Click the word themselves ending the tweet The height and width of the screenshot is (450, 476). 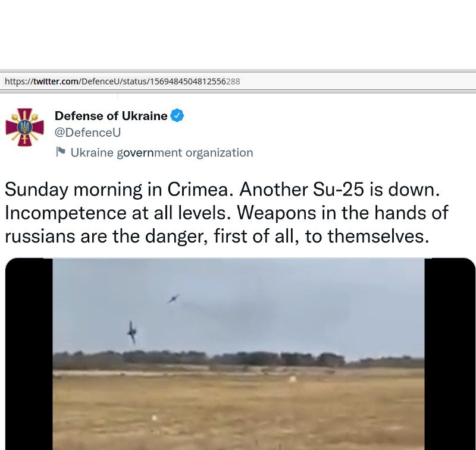(x=378, y=236)
